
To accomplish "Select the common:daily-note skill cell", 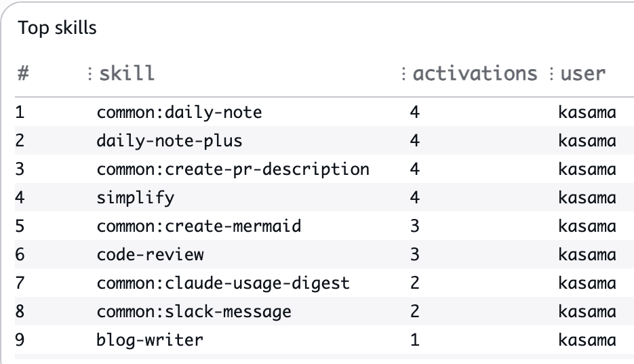I will point(179,112).
